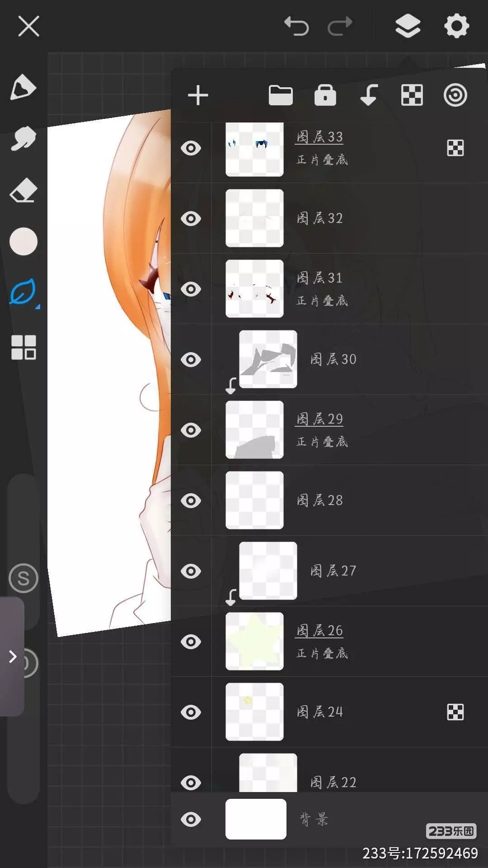The width and height of the screenshot is (488, 868).
Task: Tap the 图层30 layer name
Action: [x=333, y=359]
